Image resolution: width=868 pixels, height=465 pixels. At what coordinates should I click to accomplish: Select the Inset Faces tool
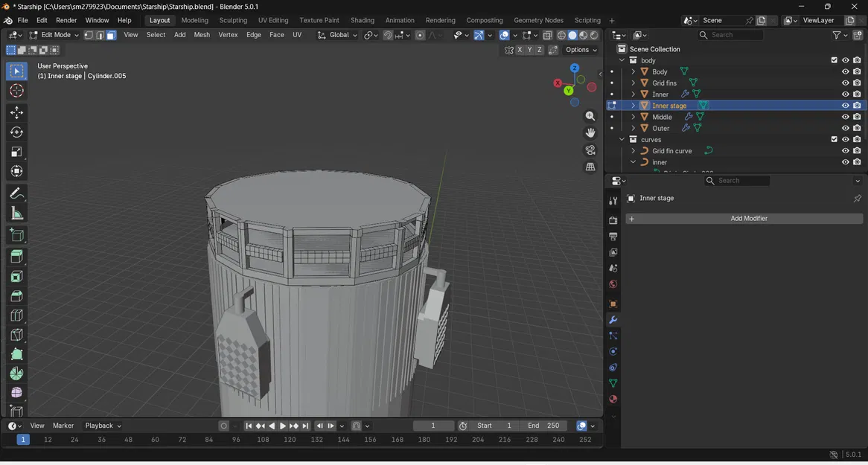pyautogui.click(x=16, y=276)
